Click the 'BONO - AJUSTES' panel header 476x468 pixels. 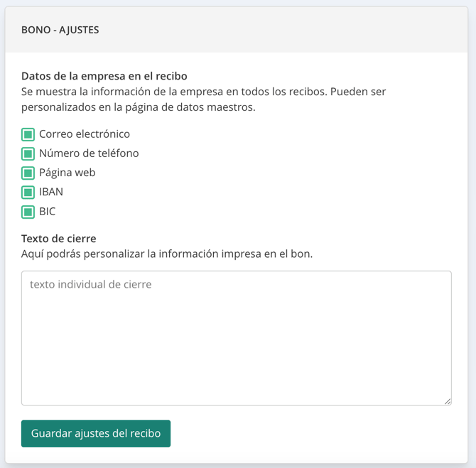[60, 30]
